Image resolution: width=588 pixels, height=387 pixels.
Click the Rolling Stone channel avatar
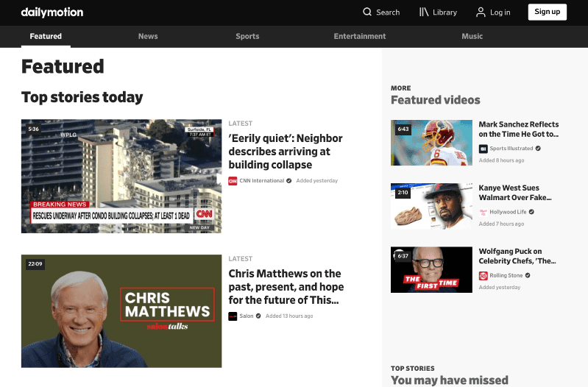[x=483, y=276]
